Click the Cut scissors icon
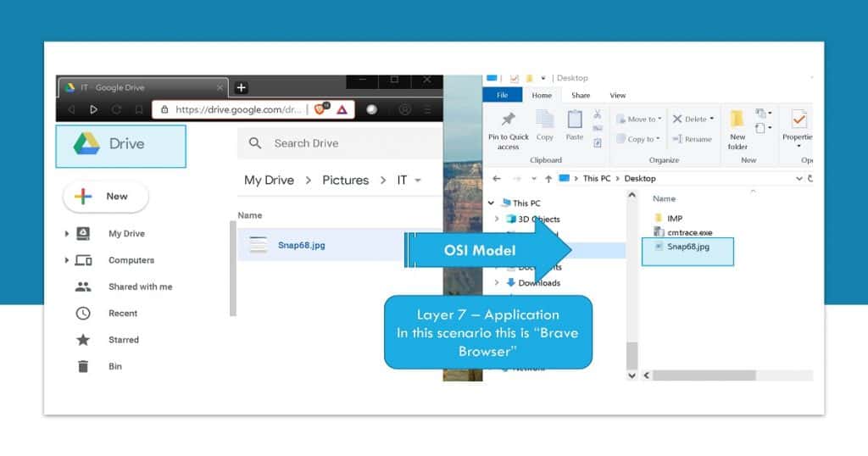This screenshot has width=868, height=456. coord(598,114)
